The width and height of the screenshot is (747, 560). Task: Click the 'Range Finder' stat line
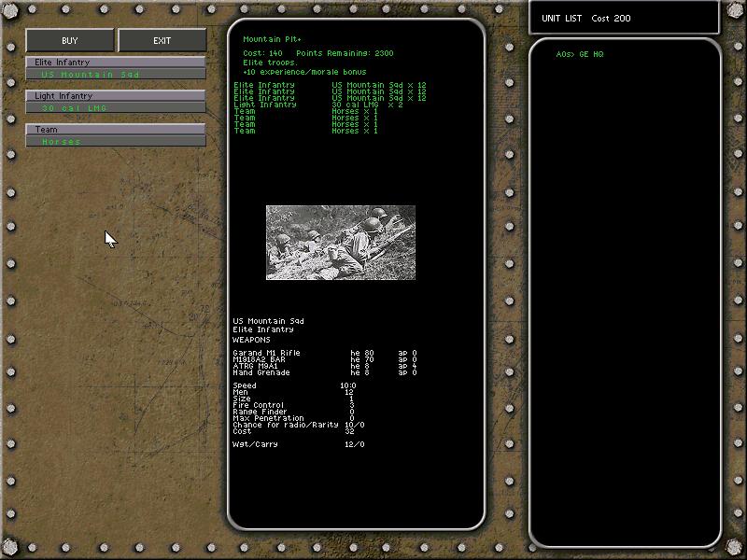tap(293, 412)
